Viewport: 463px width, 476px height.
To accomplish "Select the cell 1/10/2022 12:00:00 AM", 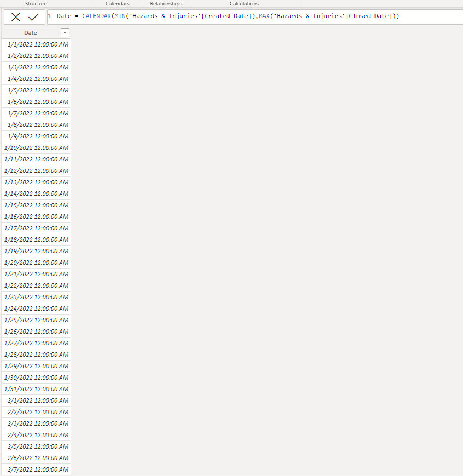I will pyautogui.click(x=36, y=148).
